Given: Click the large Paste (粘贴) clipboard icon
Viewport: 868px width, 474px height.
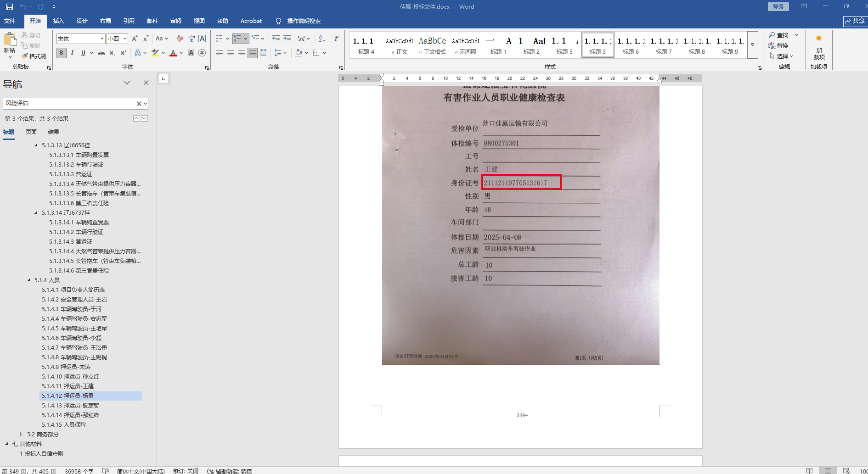Looking at the screenshot, I should (10, 40).
